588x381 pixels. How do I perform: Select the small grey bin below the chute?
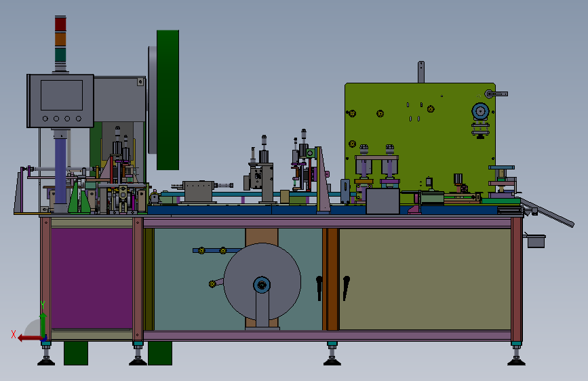(x=536, y=241)
